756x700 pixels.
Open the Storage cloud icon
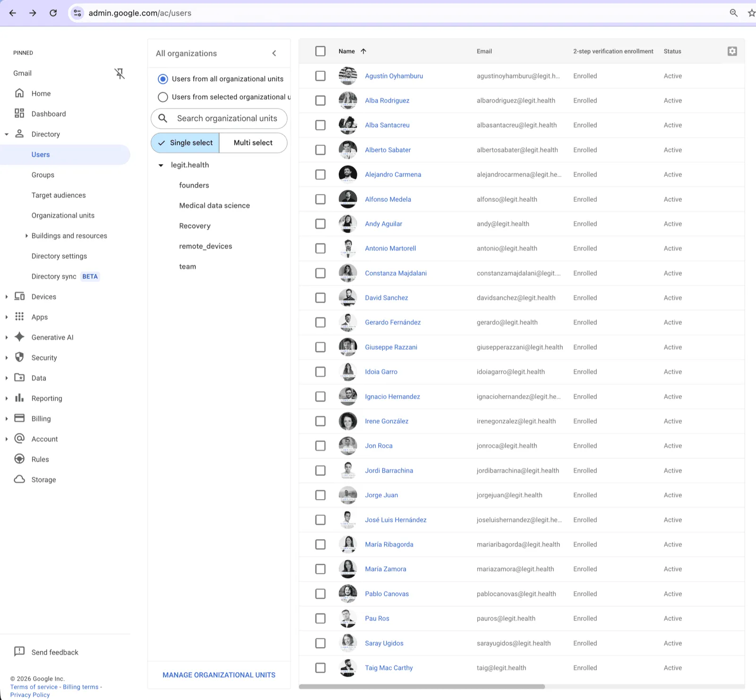19,479
